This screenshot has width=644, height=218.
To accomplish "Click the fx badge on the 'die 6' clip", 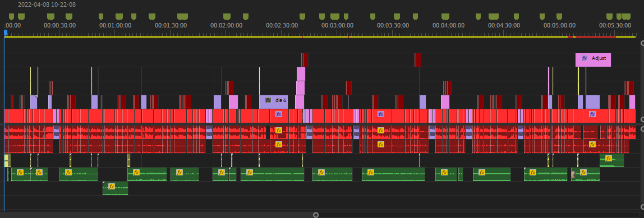I will 268,100.
